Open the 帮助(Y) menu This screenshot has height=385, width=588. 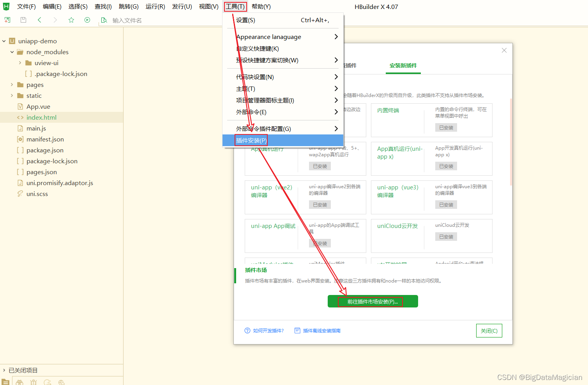[x=261, y=7]
